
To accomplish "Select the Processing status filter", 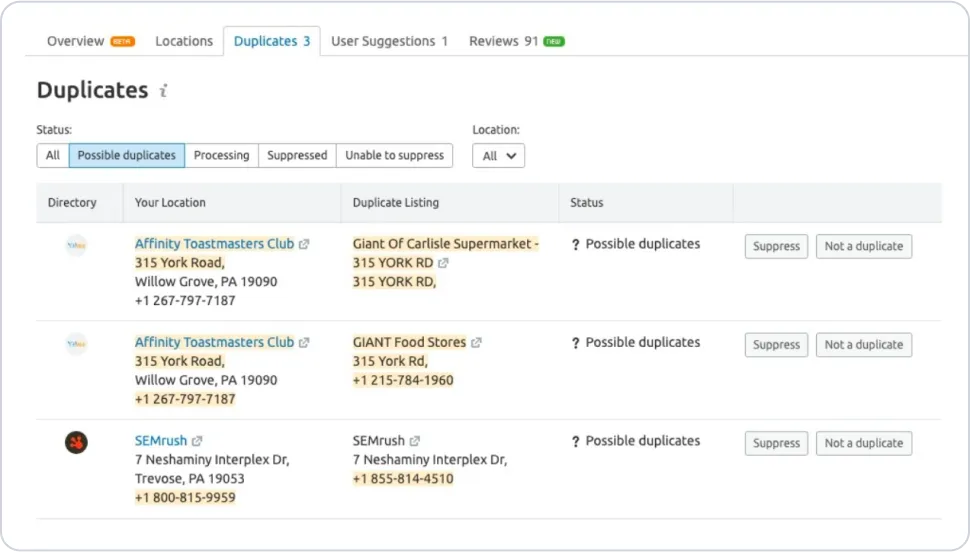I will point(221,155).
